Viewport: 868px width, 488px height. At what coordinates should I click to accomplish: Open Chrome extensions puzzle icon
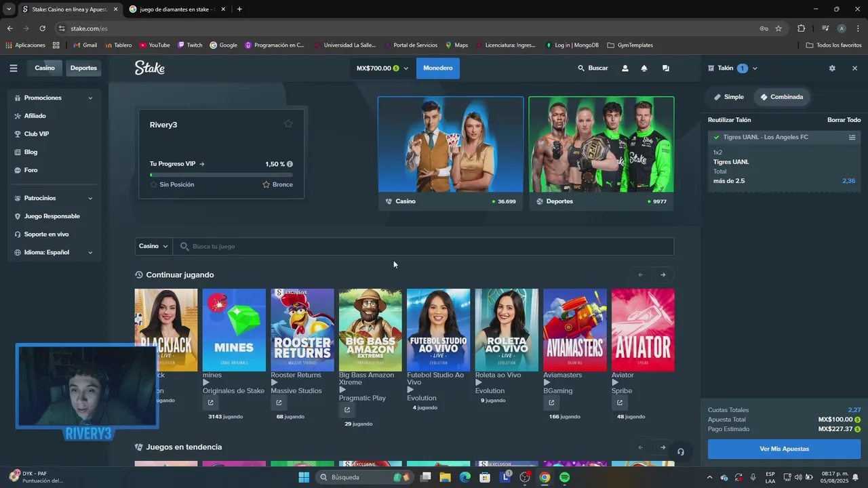click(802, 28)
